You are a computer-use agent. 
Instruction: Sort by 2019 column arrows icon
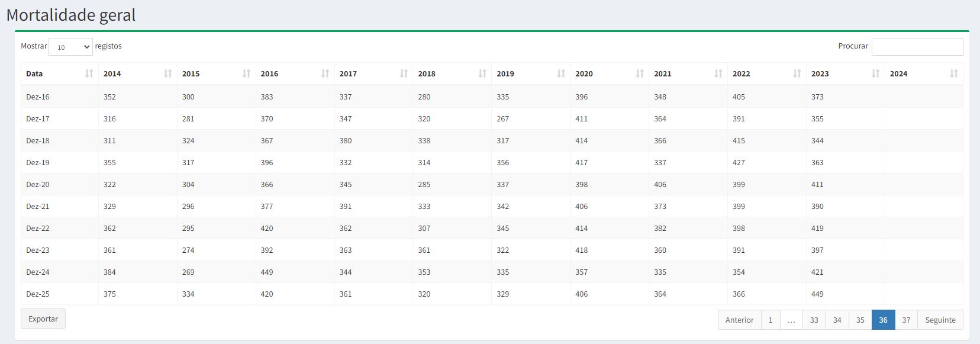click(x=562, y=73)
